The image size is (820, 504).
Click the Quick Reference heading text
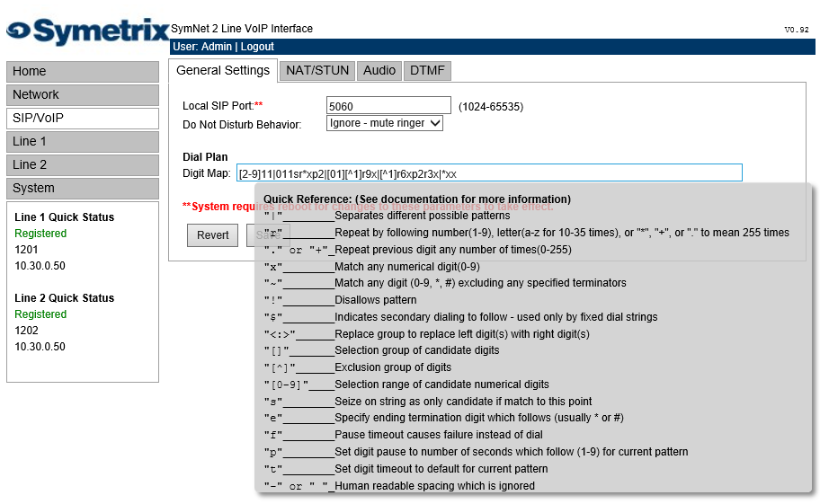(x=417, y=199)
